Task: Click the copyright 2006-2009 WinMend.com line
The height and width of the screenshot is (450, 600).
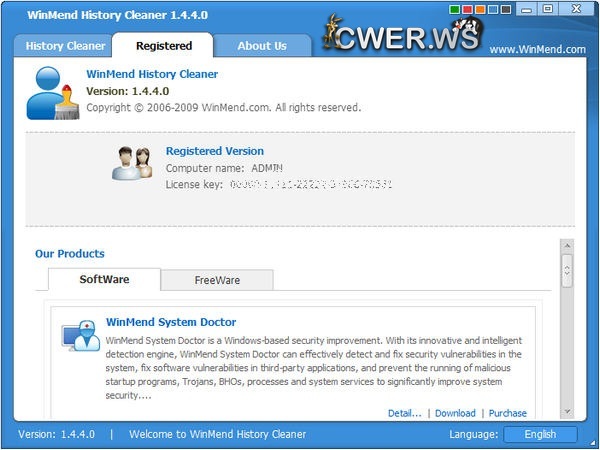Action: (223, 108)
